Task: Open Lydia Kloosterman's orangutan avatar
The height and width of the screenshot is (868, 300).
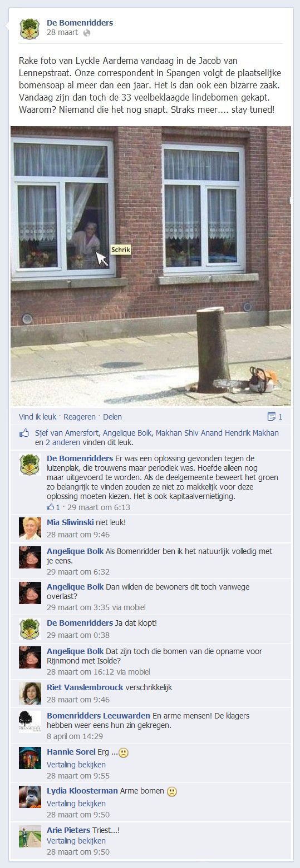Action: click(x=30, y=796)
